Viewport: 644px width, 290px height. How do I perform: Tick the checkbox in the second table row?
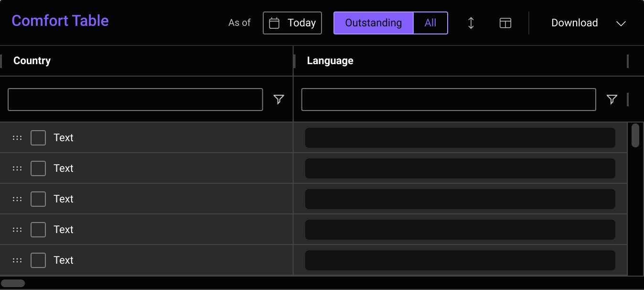38,168
